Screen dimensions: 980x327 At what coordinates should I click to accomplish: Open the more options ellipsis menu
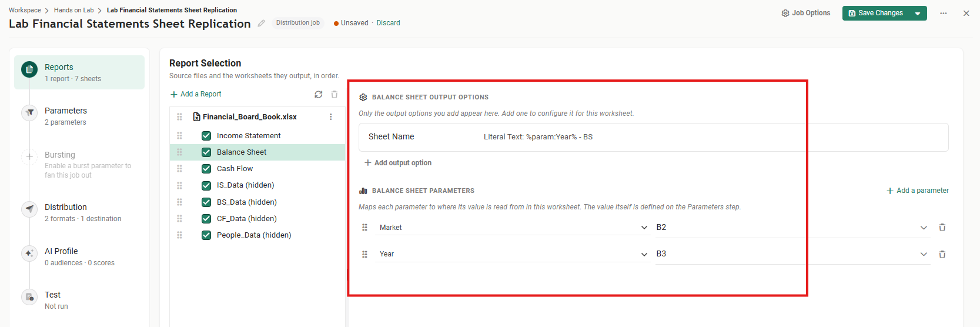944,13
